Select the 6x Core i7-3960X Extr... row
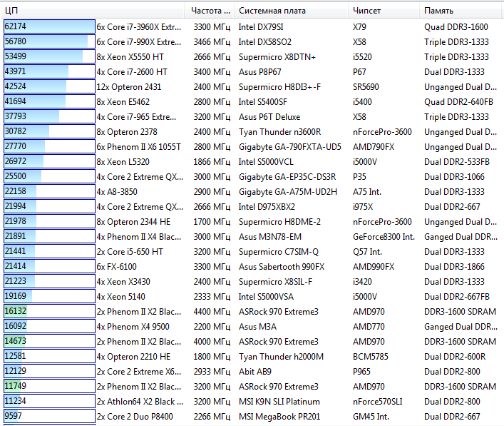 (x=252, y=27)
